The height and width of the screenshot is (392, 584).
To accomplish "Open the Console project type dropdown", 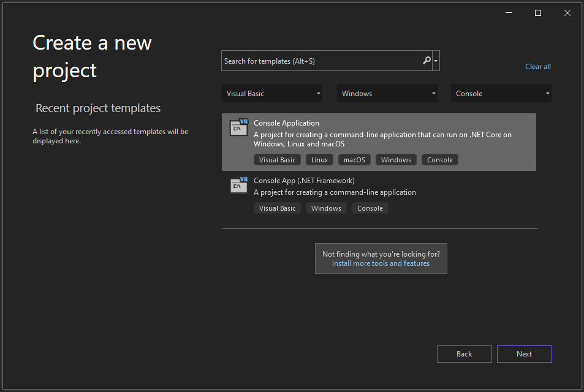I will click(x=501, y=94).
